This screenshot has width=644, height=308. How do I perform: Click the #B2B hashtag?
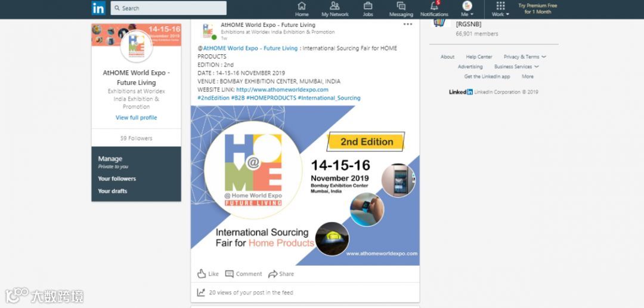[238, 98]
